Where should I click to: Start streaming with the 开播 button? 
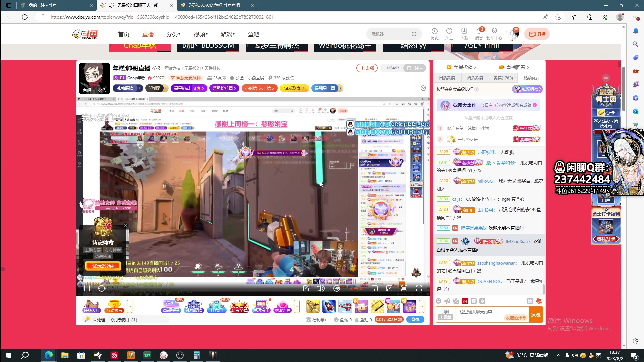pyautogui.click(x=537, y=34)
